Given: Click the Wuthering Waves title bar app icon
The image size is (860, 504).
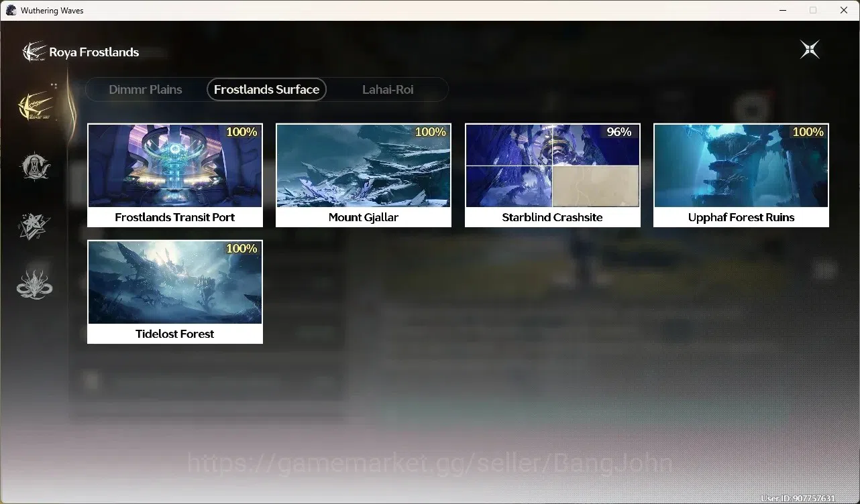Looking at the screenshot, I should pos(11,11).
